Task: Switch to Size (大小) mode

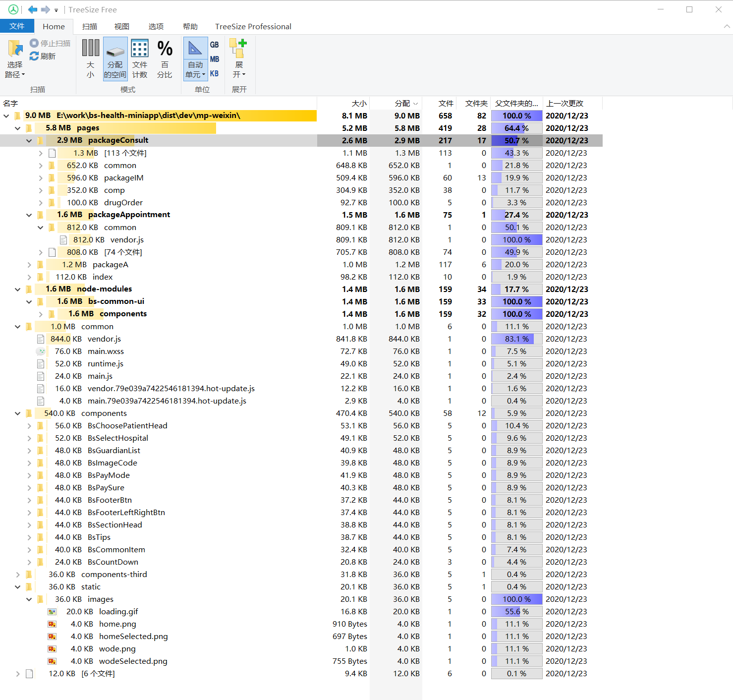Action: click(x=90, y=58)
